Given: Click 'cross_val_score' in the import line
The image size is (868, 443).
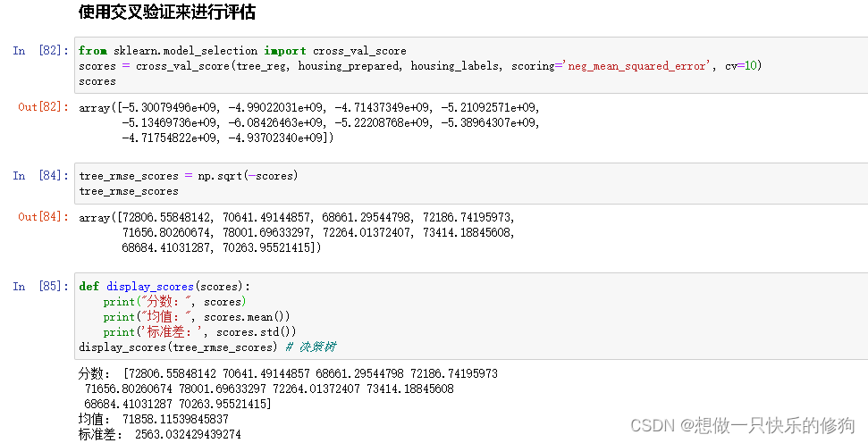Looking at the screenshot, I should [x=359, y=51].
